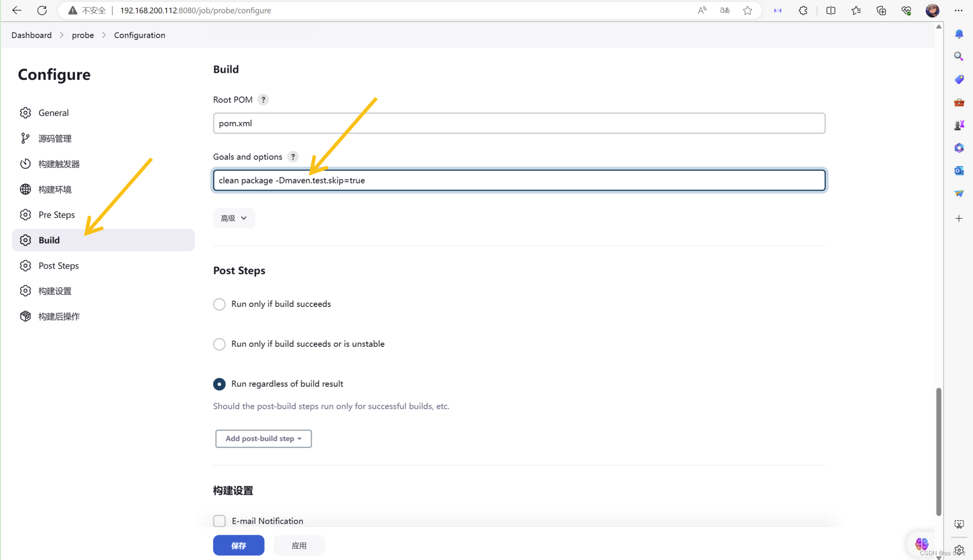Click help icon next to Root POM
Viewport: 973px width, 560px height.
[263, 100]
